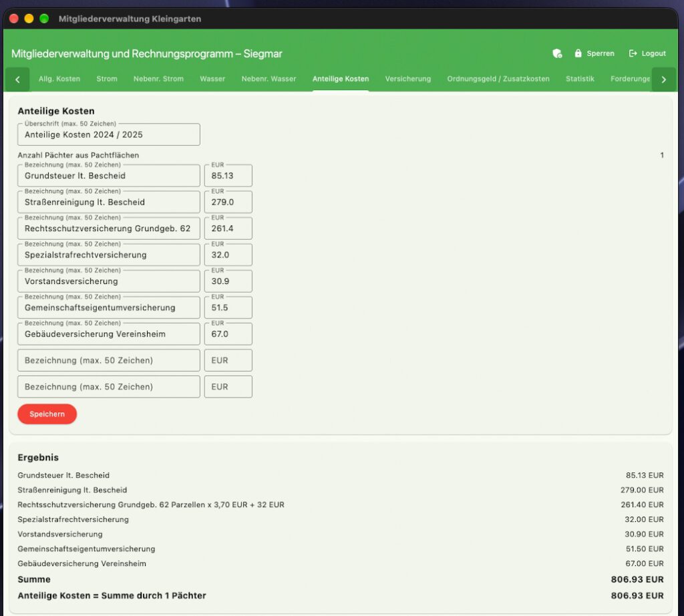Image resolution: width=684 pixels, height=616 pixels.
Task: Click result row 'Spezialstrafrechtversicherung'
Action: point(73,519)
